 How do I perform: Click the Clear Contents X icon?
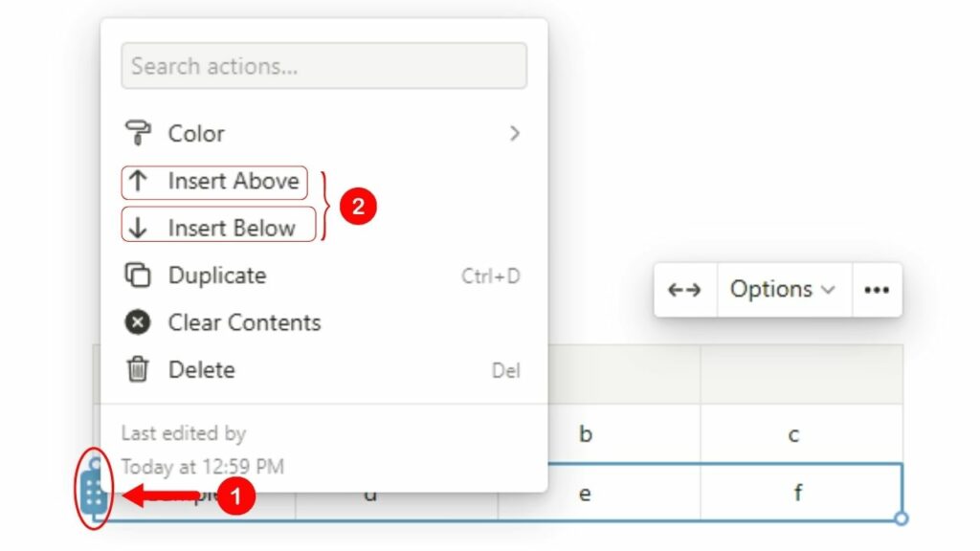(136, 322)
